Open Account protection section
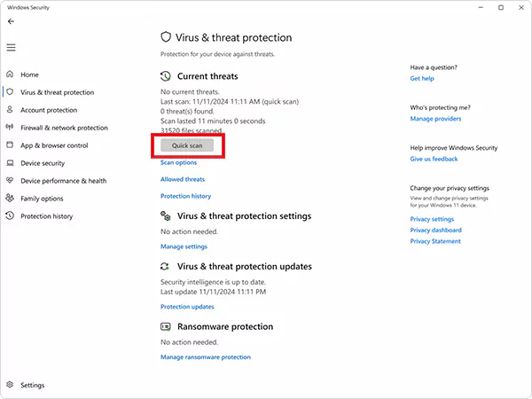The width and height of the screenshot is (532, 399). [x=49, y=110]
